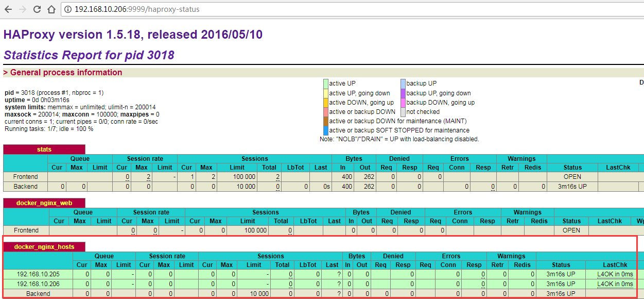Click the 'system limits' memmax line
Screen dimensions: 644x299
[x=80, y=107]
